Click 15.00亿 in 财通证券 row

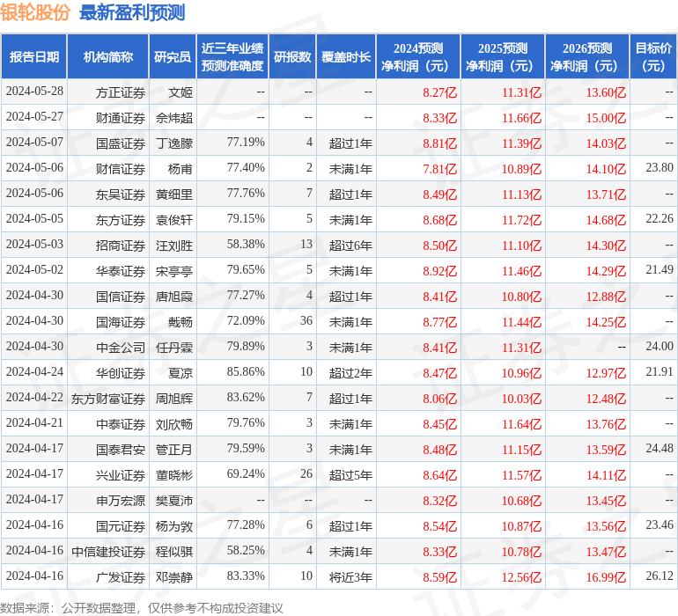(606, 118)
